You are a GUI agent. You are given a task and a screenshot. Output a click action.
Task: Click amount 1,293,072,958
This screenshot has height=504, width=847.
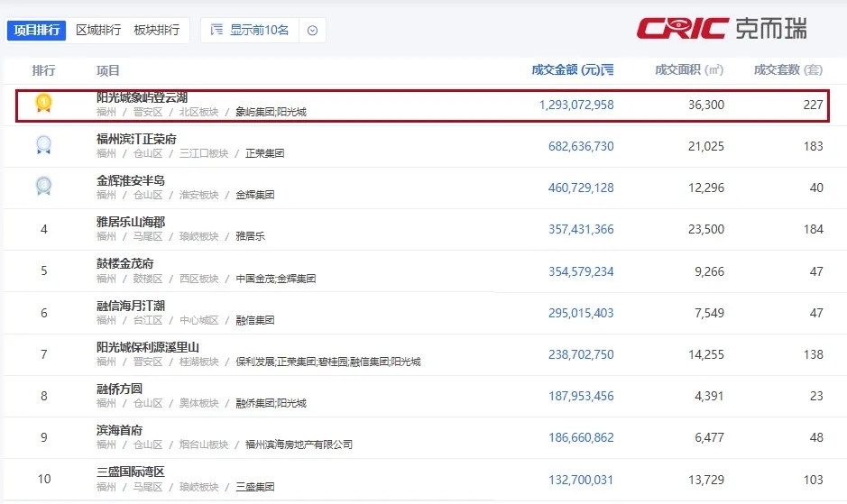pos(576,105)
